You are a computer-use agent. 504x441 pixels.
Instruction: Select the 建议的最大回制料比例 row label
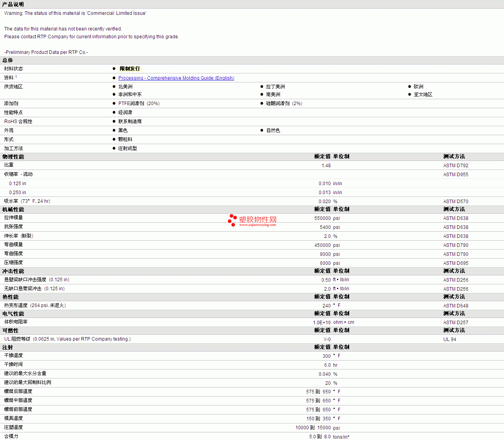click(28, 382)
